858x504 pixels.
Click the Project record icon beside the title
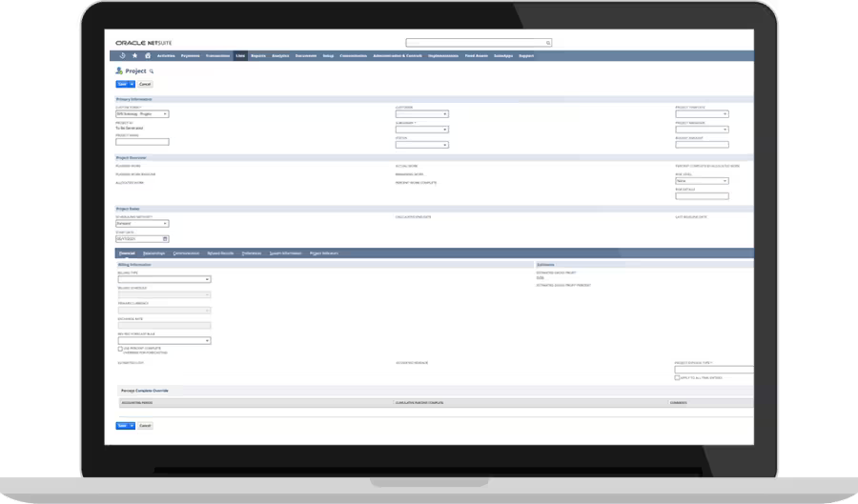(119, 71)
